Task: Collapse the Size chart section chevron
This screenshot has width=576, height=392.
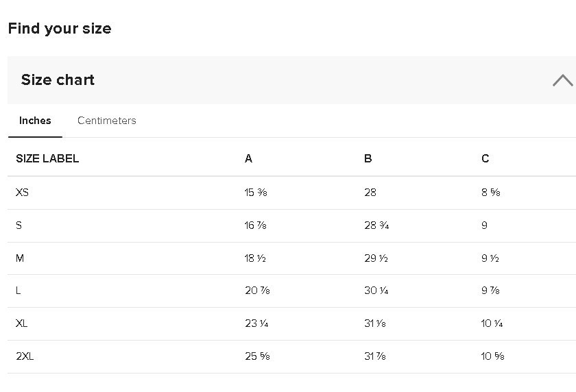Action: tap(563, 80)
